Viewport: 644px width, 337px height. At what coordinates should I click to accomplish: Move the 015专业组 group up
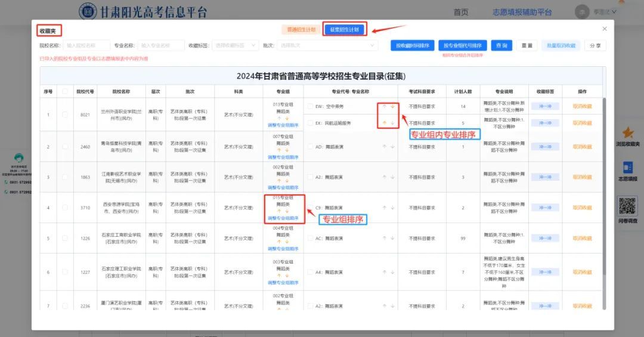tap(279, 211)
